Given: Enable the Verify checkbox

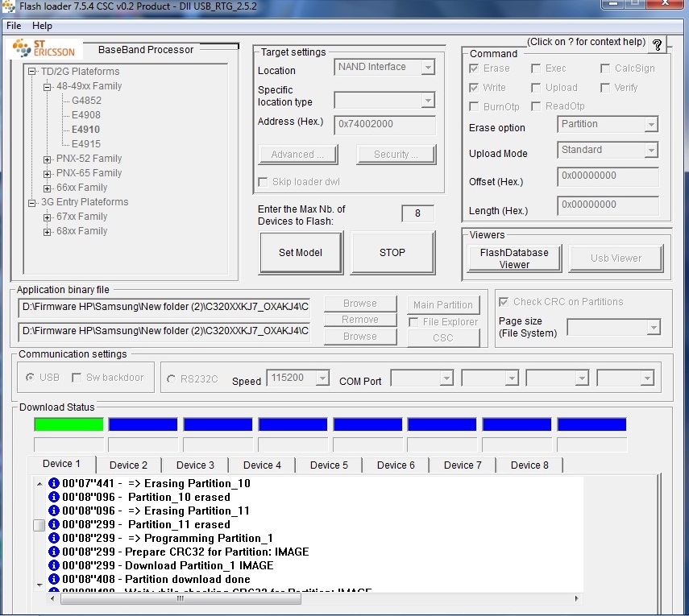Looking at the screenshot, I should point(605,88).
